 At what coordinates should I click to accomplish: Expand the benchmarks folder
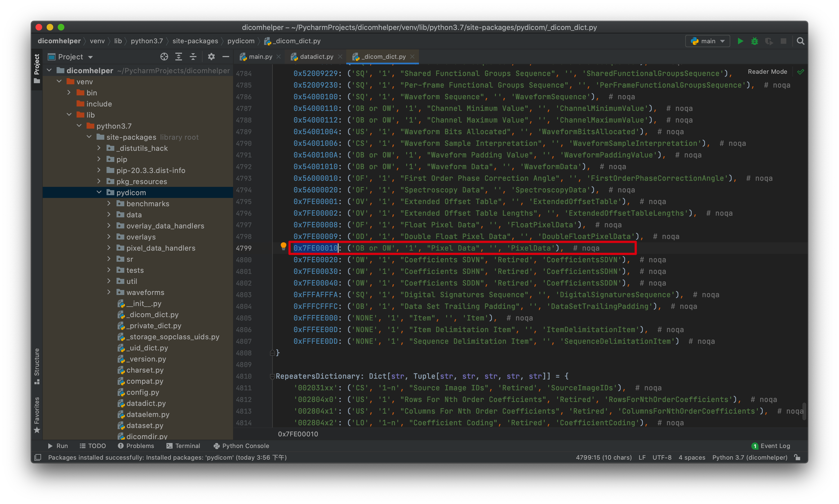click(x=109, y=203)
